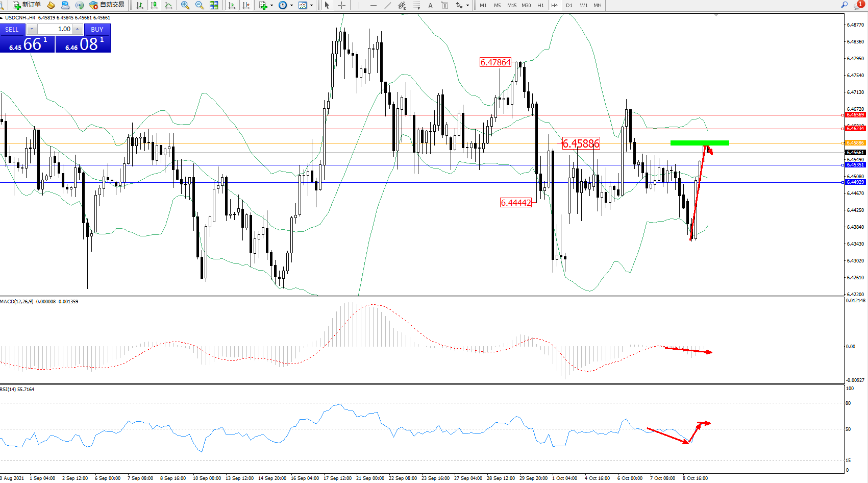Image resolution: width=868 pixels, height=483 pixels.
Task: Switch to the D1 timeframe
Action: click(569, 5)
